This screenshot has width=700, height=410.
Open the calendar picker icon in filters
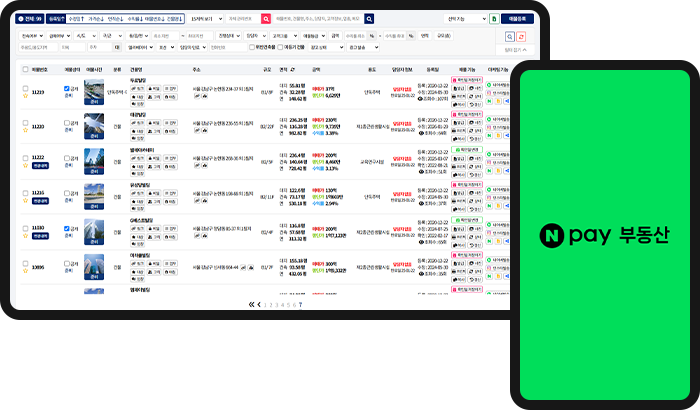point(117,47)
